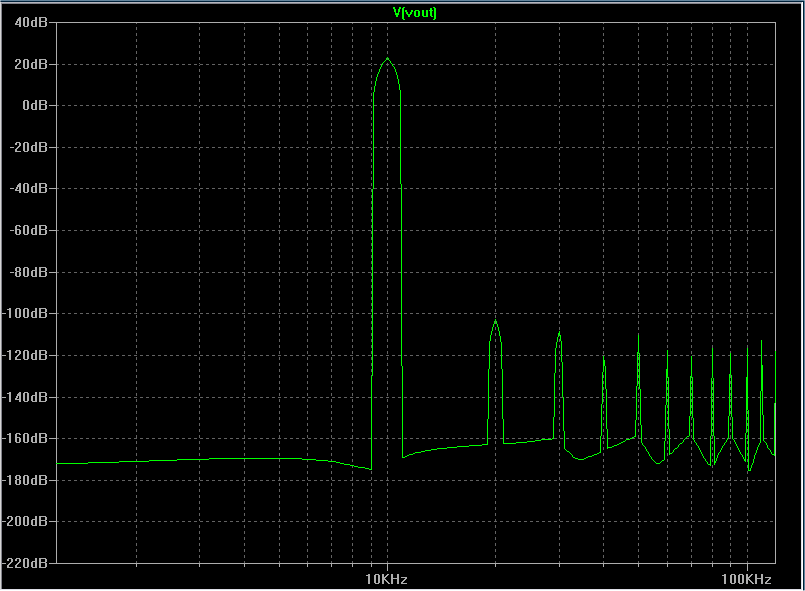The height and width of the screenshot is (591, 805).
Task: Click the -80dB axis label
Action: pos(29,272)
